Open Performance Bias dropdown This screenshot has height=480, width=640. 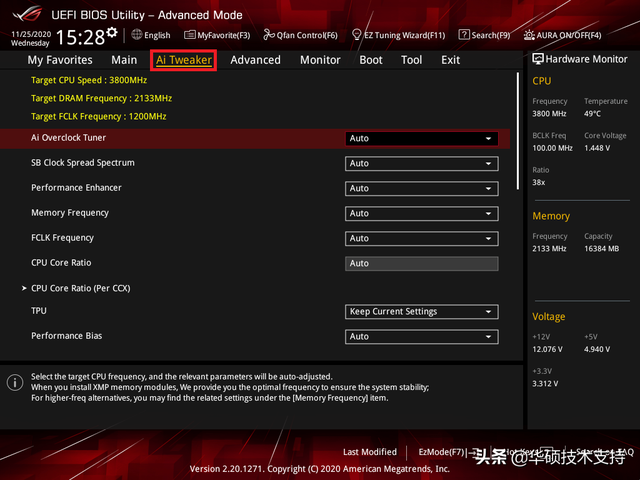[422, 337]
